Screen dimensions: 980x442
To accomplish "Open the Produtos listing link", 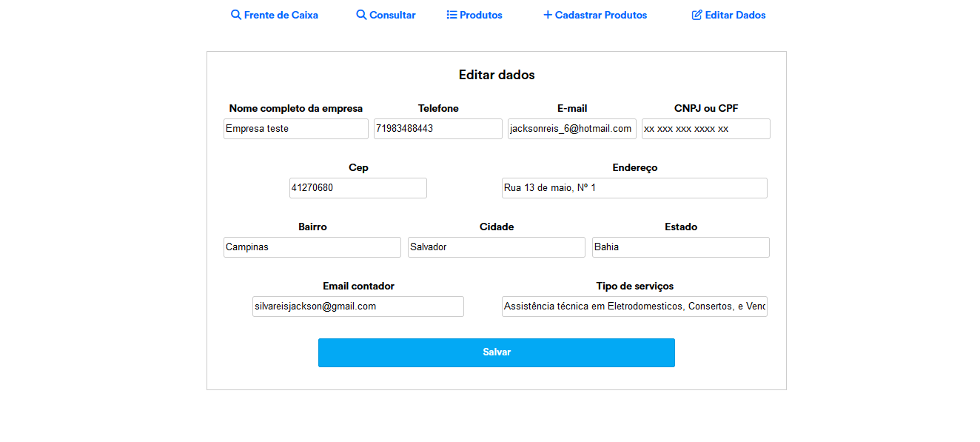I will click(x=480, y=15).
